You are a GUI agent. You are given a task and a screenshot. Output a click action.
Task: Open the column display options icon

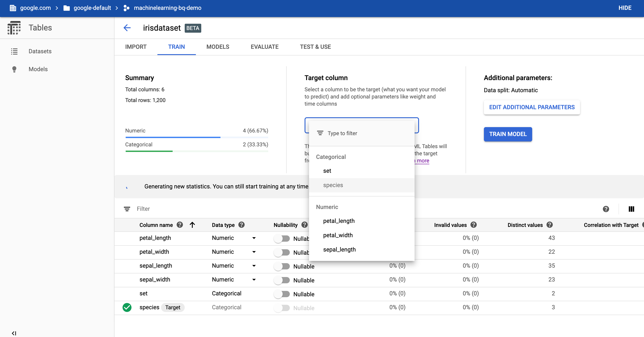pos(631,209)
